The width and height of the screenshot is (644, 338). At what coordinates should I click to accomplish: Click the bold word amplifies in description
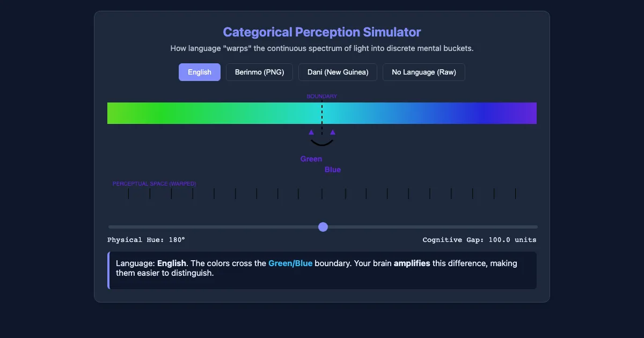[412, 263]
